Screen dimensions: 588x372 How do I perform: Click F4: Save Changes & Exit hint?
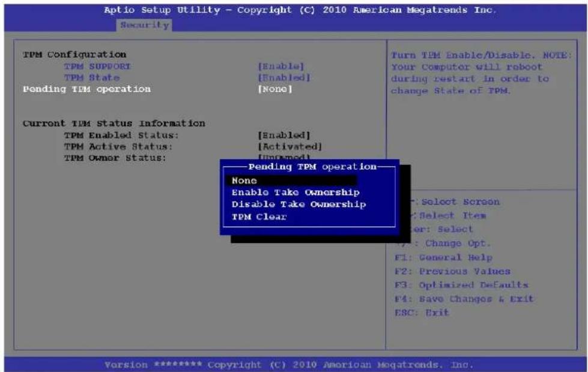coord(464,299)
